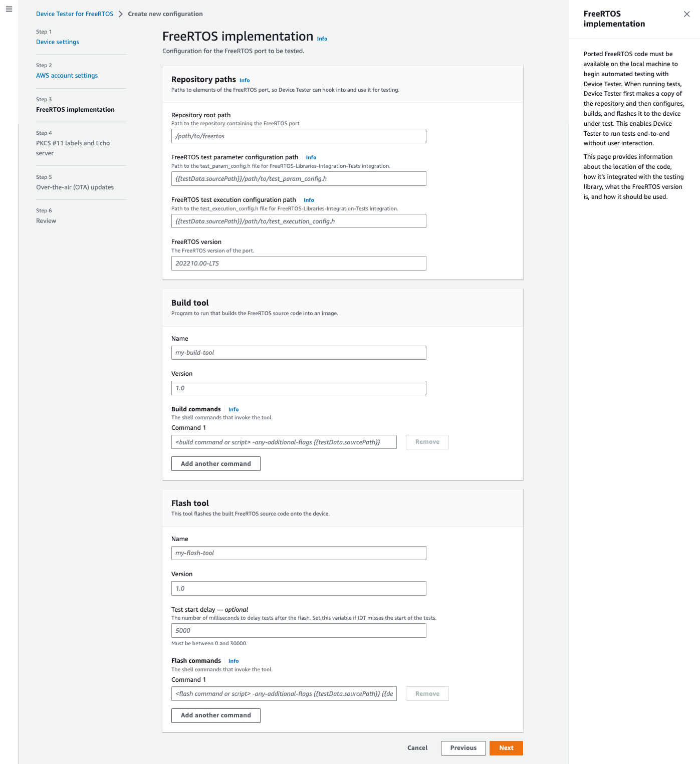Navigate to Device Tester for FreeRTOS breadcrumb
Image resolution: width=700 pixels, height=764 pixels.
[x=74, y=14]
